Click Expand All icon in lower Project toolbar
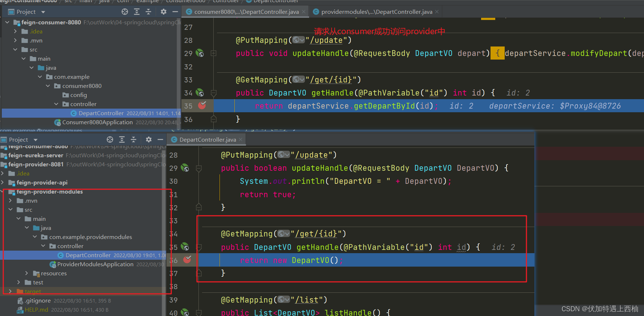This screenshot has height=316, width=644. [122, 139]
